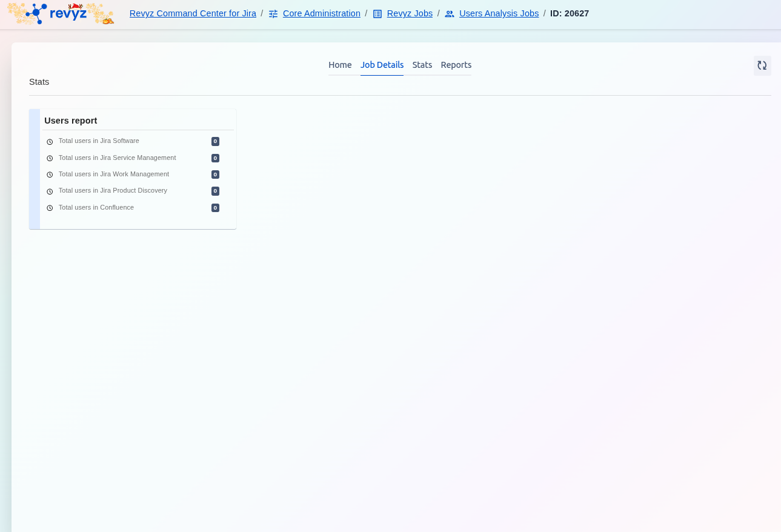The width and height of the screenshot is (781, 532).
Task: Click clock icon beside Jira Service Management
Action: click(x=50, y=158)
